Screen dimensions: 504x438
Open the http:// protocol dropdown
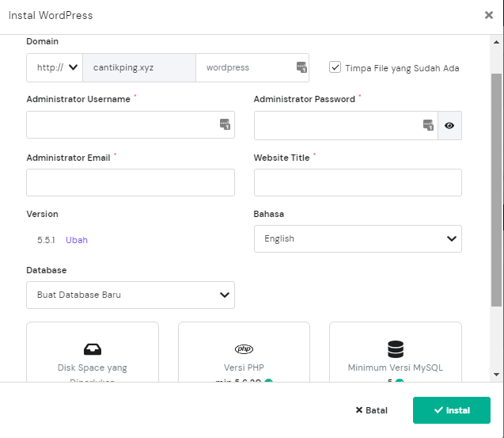coord(55,67)
